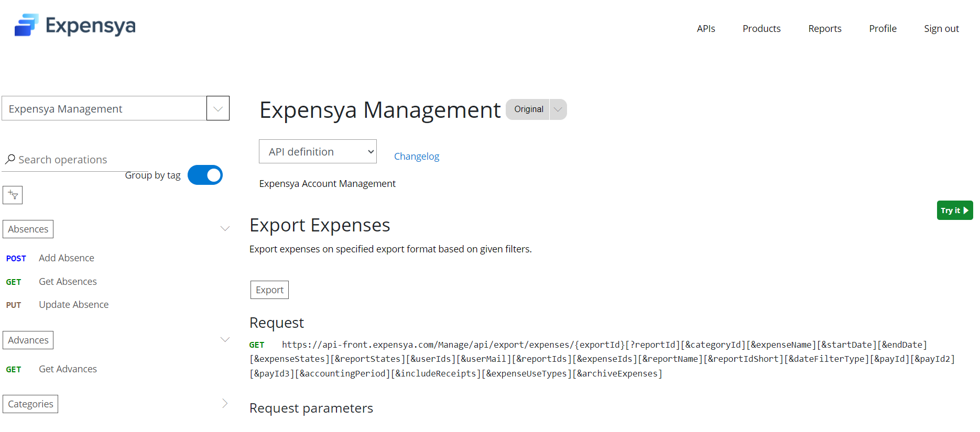This screenshot has width=980, height=432.
Task: Select the POST Add Absence operation
Action: point(66,258)
